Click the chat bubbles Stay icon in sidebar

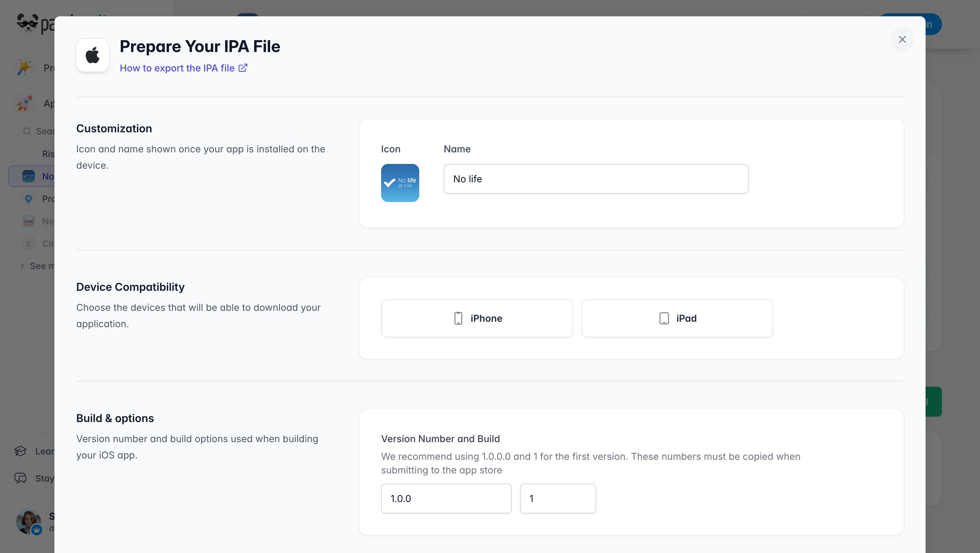click(x=20, y=478)
